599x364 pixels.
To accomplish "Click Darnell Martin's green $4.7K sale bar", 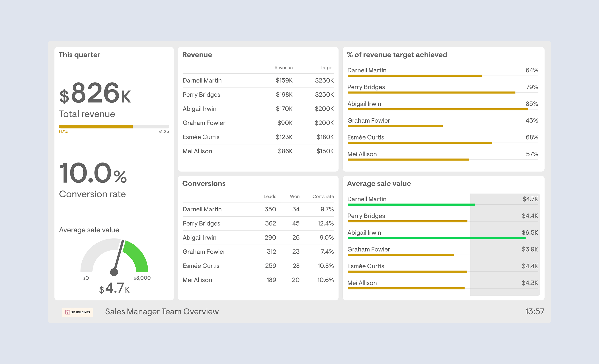I will (x=411, y=205).
